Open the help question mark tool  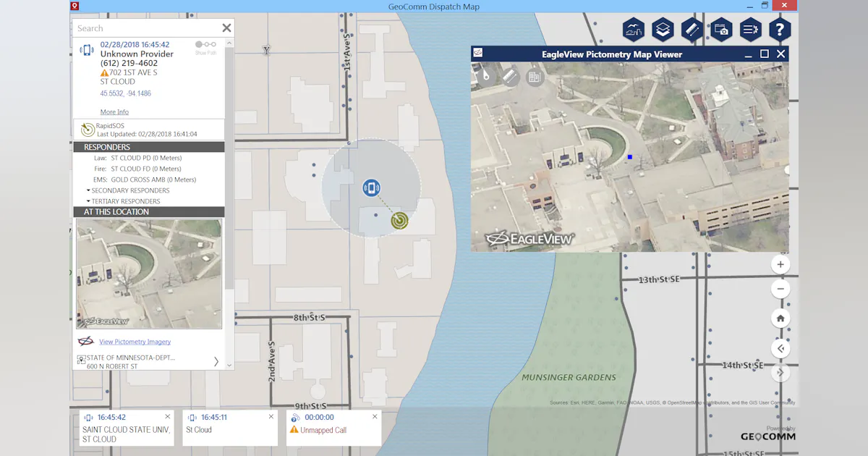coord(779,30)
